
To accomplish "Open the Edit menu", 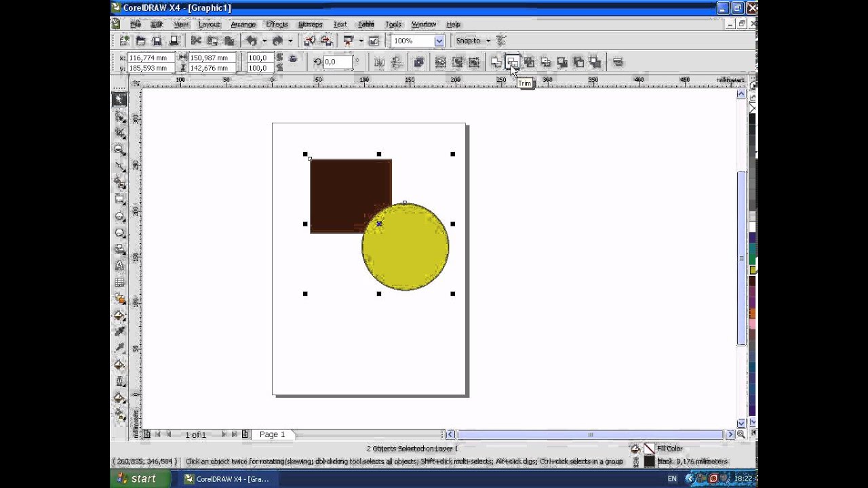I will coord(157,24).
